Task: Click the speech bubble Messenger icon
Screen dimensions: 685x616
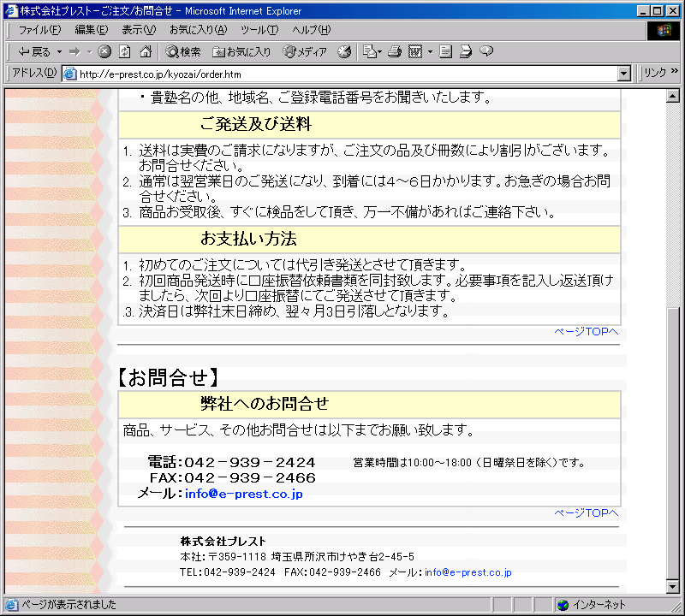Action: [x=486, y=51]
